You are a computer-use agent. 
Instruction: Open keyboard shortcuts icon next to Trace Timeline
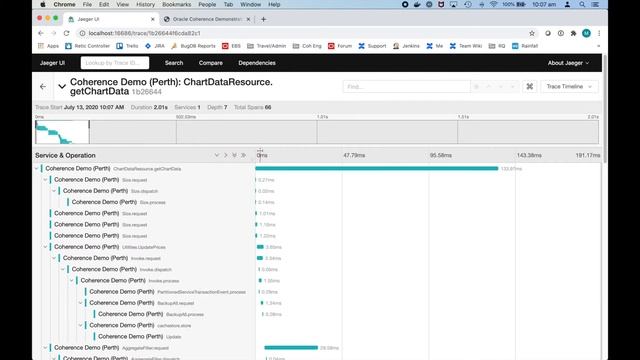tap(529, 87)
